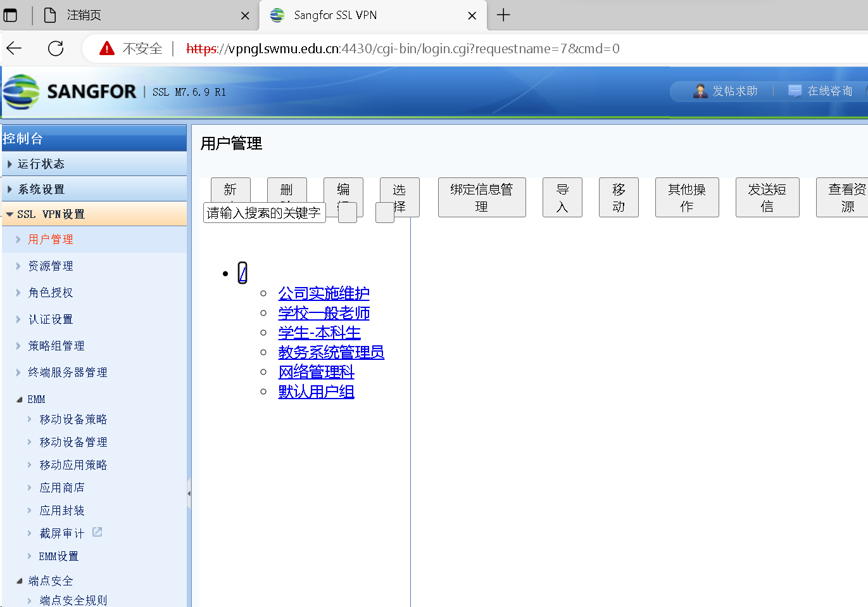Click the not-secure warning triangle icon
This screenshot has height=607, width=868.
pos(107,48)
